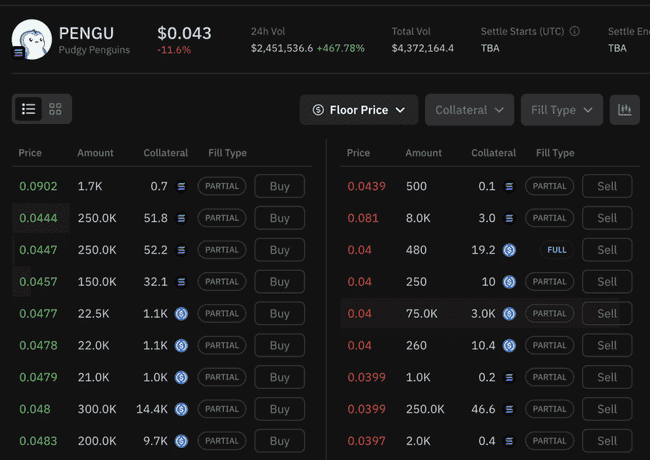This screenshot has width=650, height=460.
Task: Click the Pudgy Penguins subtitle
Action: [94, 50]
